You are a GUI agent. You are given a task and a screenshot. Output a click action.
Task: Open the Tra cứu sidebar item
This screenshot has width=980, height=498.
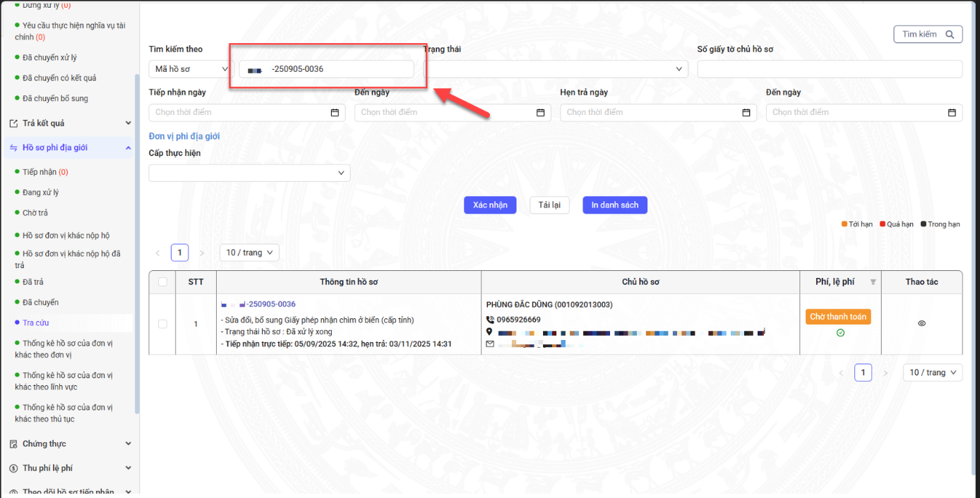pos(35,322)
